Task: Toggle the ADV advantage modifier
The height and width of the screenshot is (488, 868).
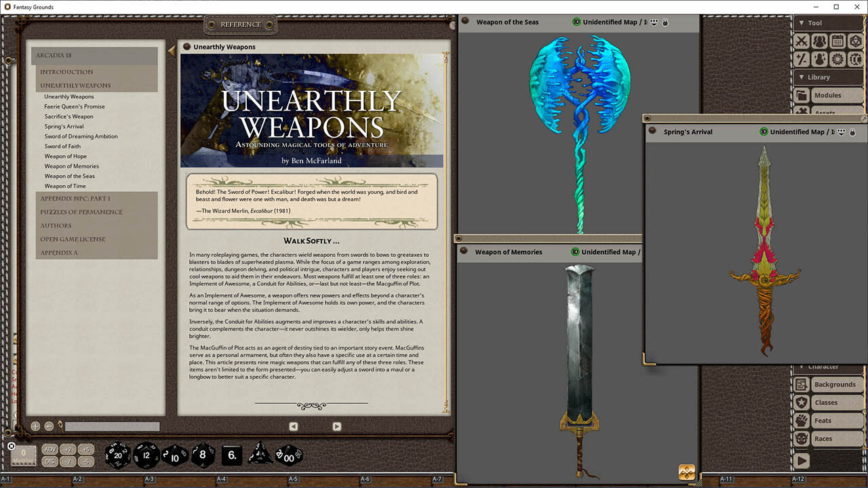Action: tap(50, 449)
